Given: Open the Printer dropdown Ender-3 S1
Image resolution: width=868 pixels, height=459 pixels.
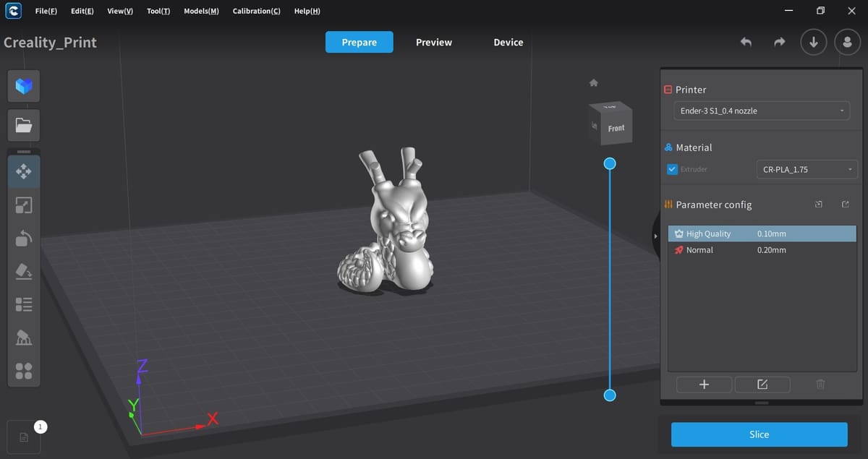Looking at the screenshot, I should [762, 111].
